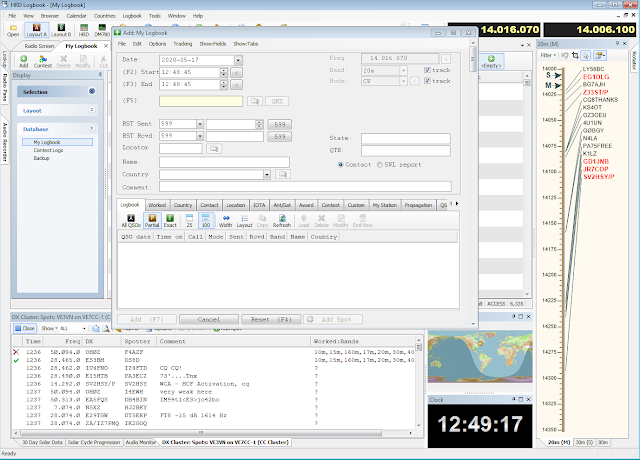Click the Layout icon in logbook tab
The height and width of the screenshot is (460, 640).
(244, 221)
